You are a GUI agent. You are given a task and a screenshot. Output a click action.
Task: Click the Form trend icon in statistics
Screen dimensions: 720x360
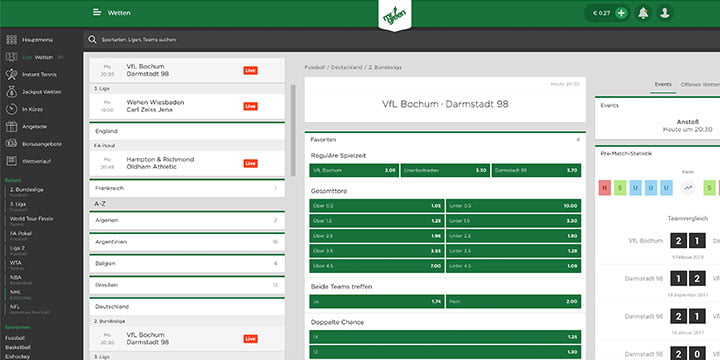point(687,187)
